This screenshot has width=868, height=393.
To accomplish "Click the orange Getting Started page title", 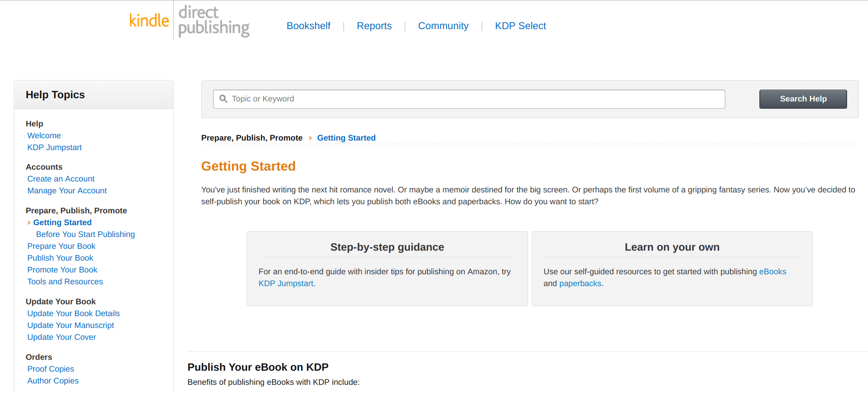I will tap(249, 166).
